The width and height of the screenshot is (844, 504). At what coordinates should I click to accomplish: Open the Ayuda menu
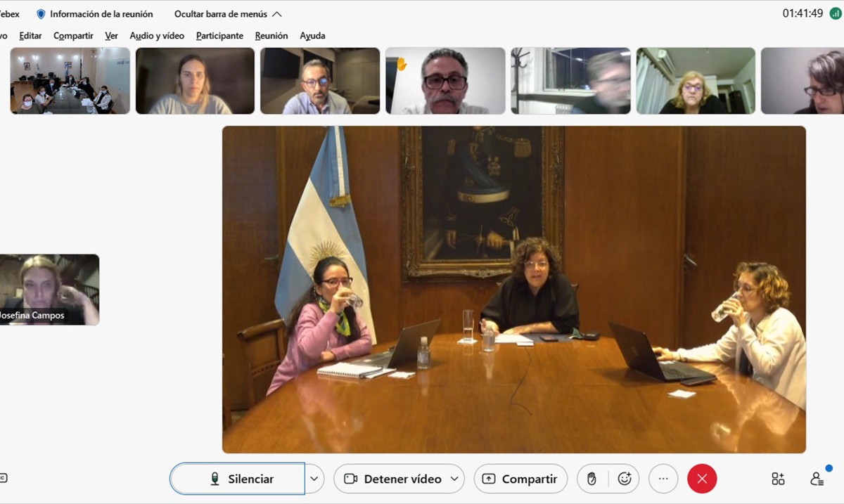coord(312,36)
